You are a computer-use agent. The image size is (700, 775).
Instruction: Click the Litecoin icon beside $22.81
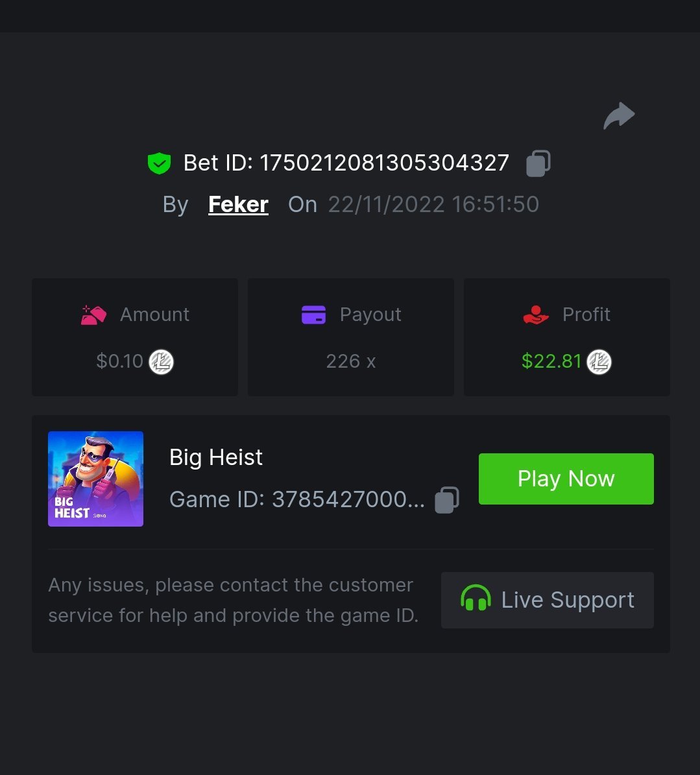[599, 362]
